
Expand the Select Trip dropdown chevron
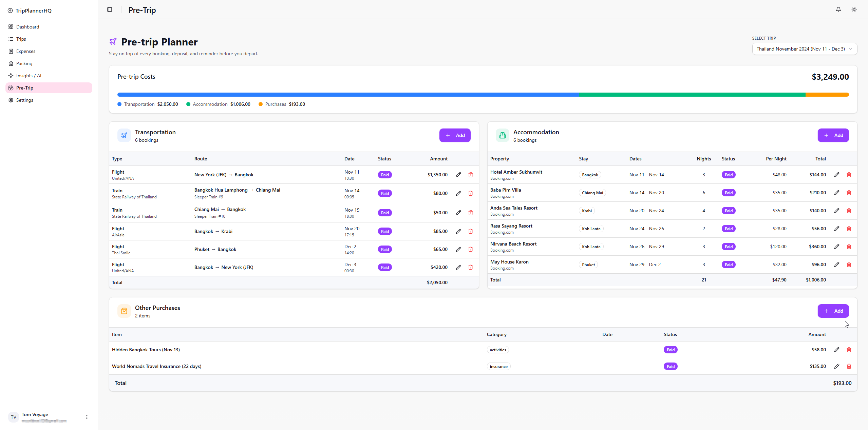(850, 49)
